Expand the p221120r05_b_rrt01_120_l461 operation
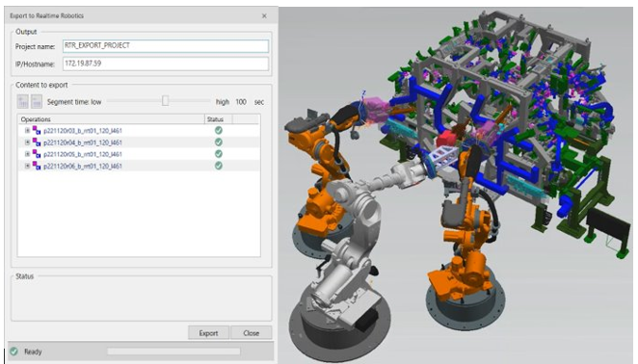638x364 pixels. coord(27,154)
